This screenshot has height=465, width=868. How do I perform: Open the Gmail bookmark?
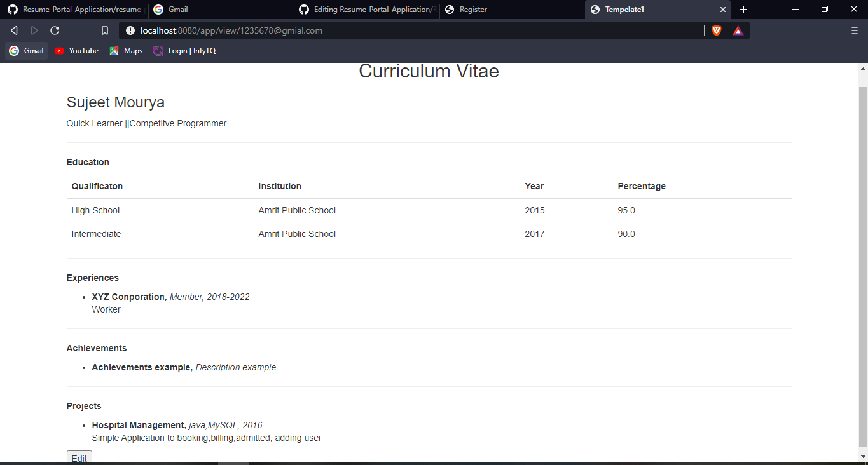[x=27, y=51]
